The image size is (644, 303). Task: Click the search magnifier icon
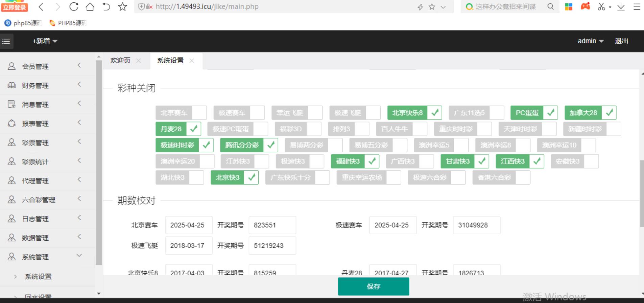550,7
